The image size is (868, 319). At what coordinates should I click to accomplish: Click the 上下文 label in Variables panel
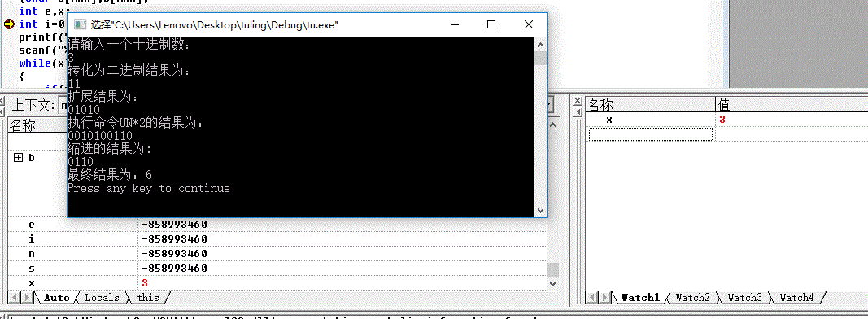tap(33, 105)
